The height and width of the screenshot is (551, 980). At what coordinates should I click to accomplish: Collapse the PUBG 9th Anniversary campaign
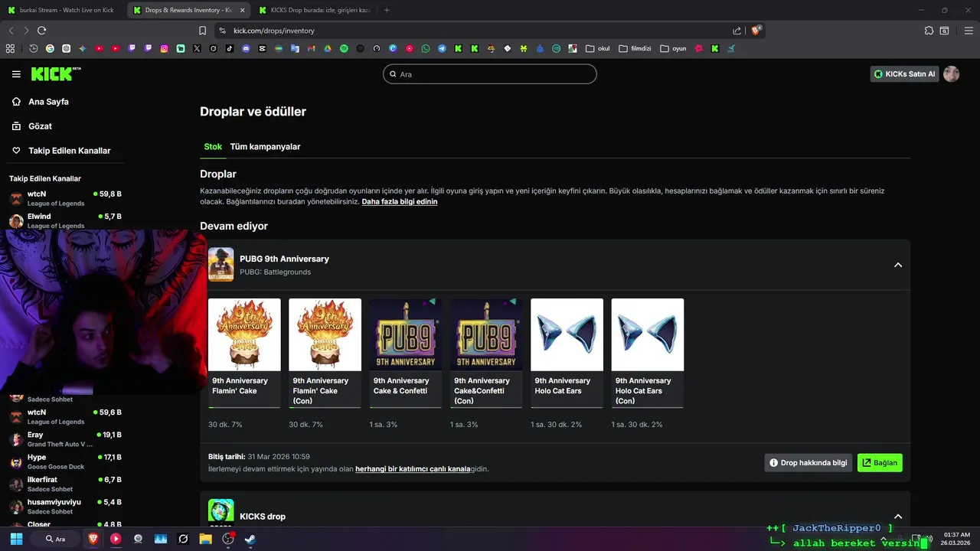point(898,265)
